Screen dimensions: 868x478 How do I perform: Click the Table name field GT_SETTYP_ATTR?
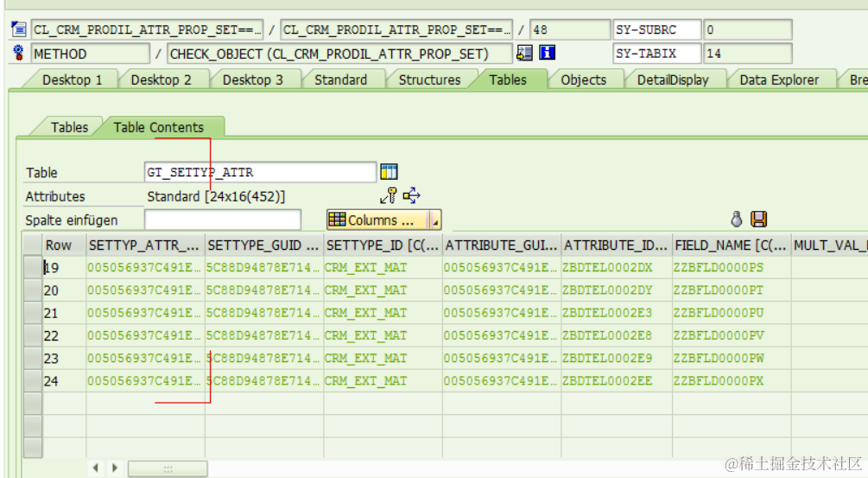click(260, 172)
